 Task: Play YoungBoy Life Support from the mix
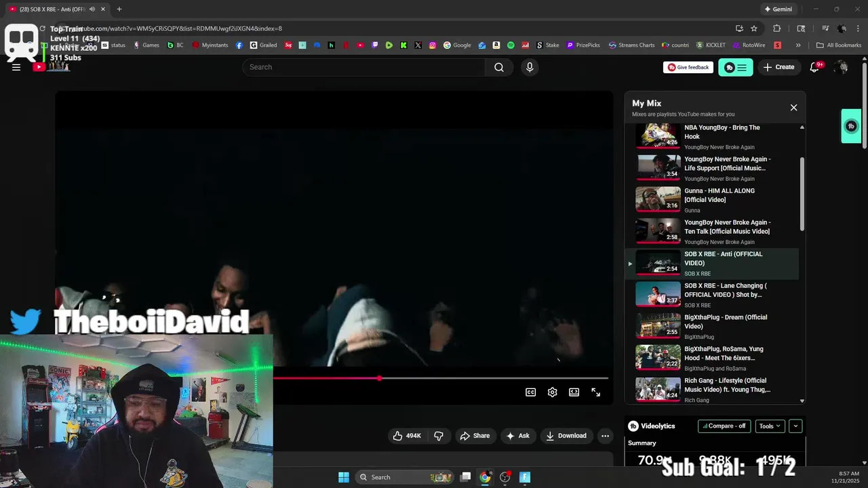click(712, 168)
